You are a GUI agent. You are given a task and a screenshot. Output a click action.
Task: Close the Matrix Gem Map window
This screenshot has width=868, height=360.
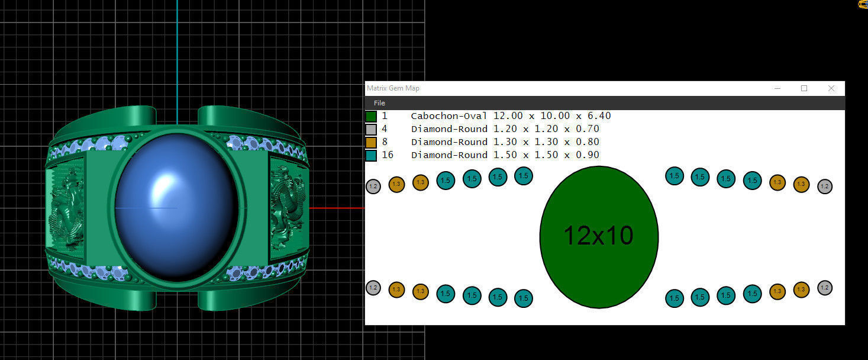point(831,88)
